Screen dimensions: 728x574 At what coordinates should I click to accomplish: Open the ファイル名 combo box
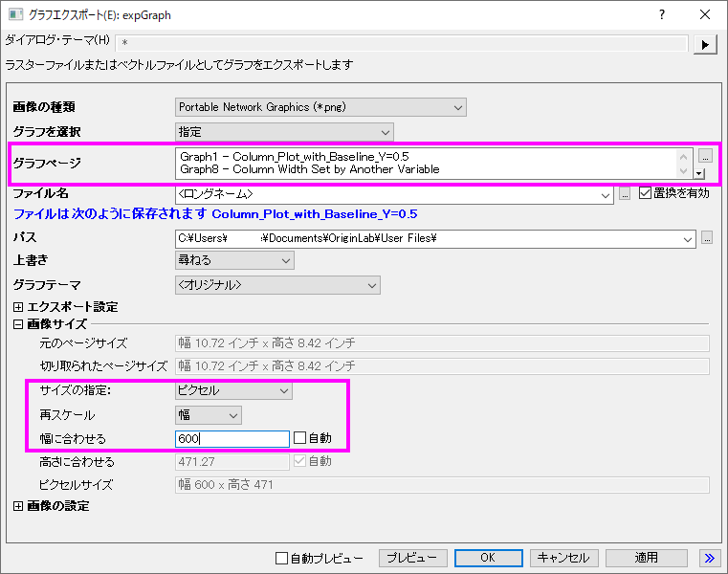(x=395, y=194)
